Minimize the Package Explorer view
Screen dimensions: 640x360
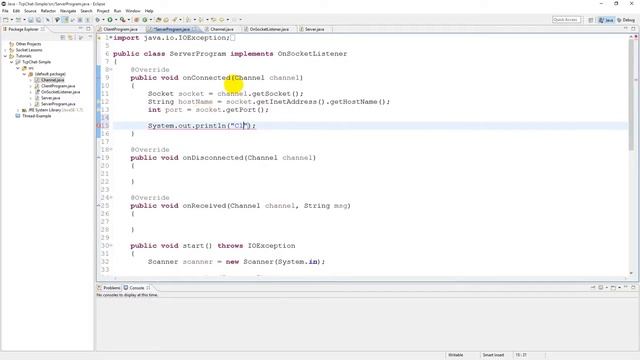(80, 29)
